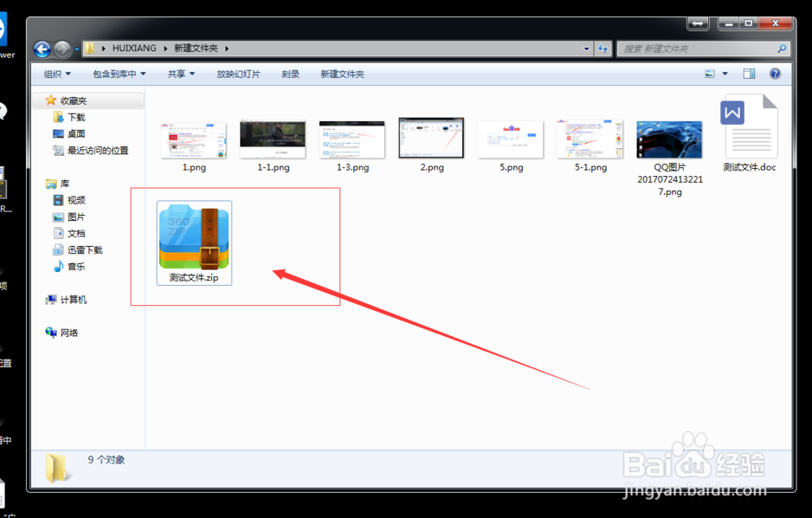Open the recent pages dropdown beside navigation arrows

point(76,50)
